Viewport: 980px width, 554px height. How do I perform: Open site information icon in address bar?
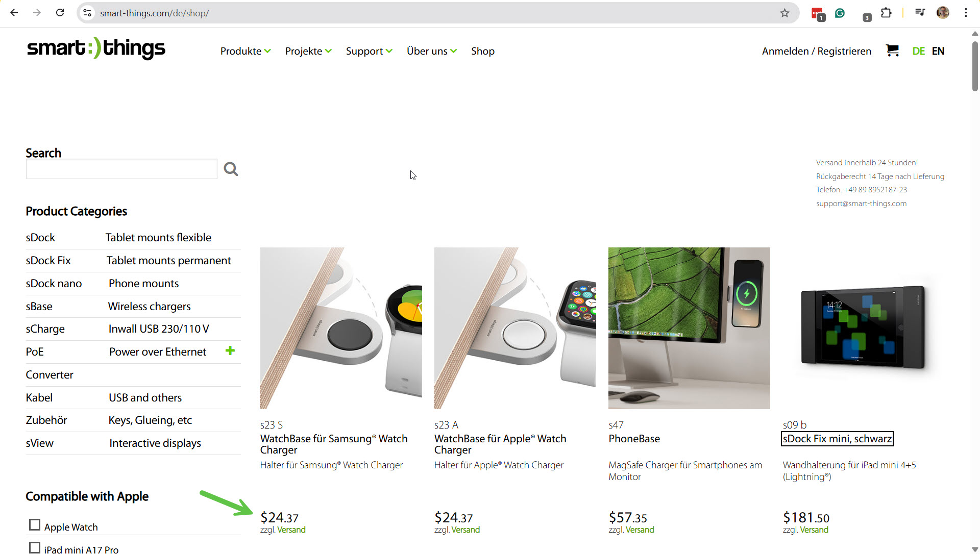(x=87, y=13)
